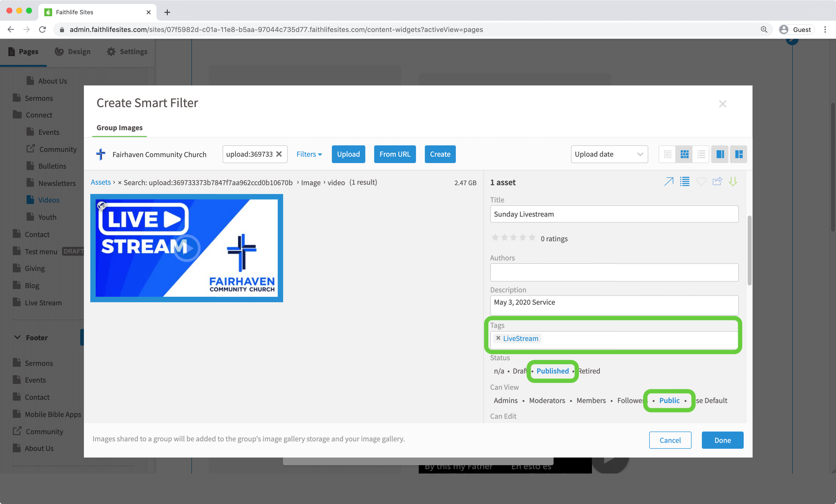
Task: Set Can View to Moderators
Action: [x=547, y=400]
